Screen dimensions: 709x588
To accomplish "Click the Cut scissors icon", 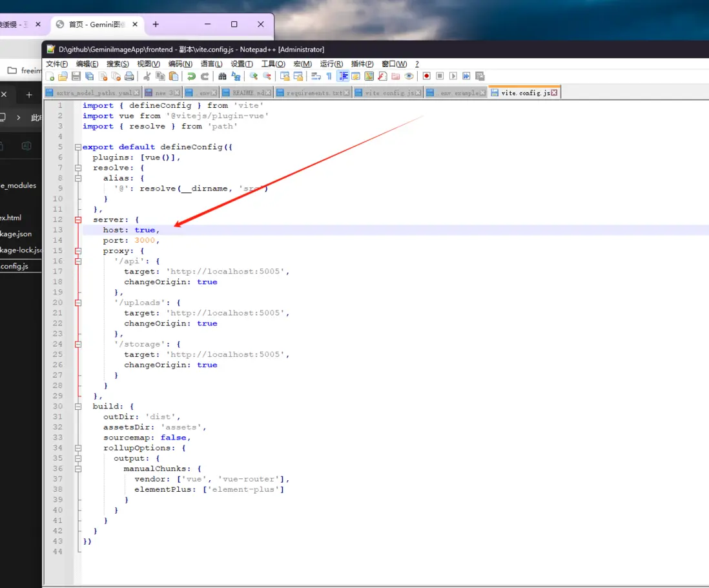I will [x=147, y=76].
